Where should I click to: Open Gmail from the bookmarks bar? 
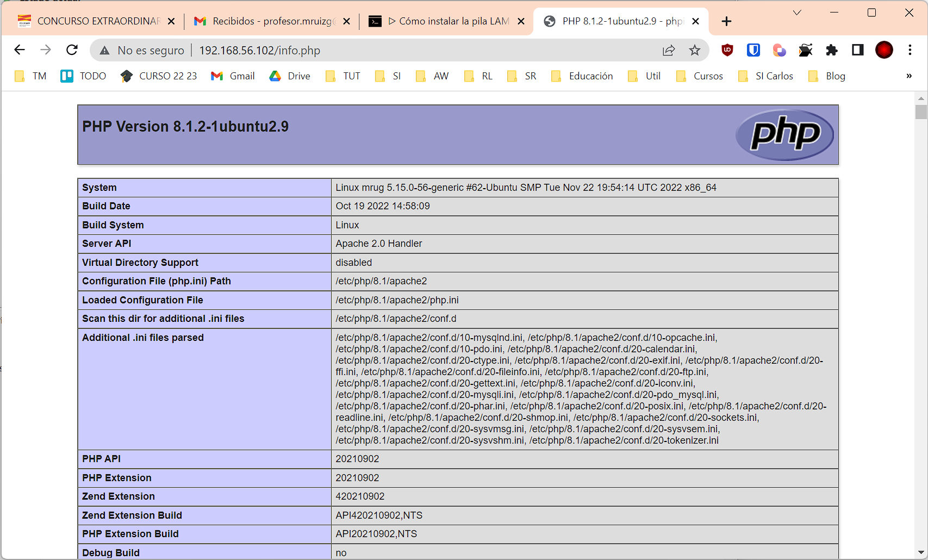click(x=233, y=76)
